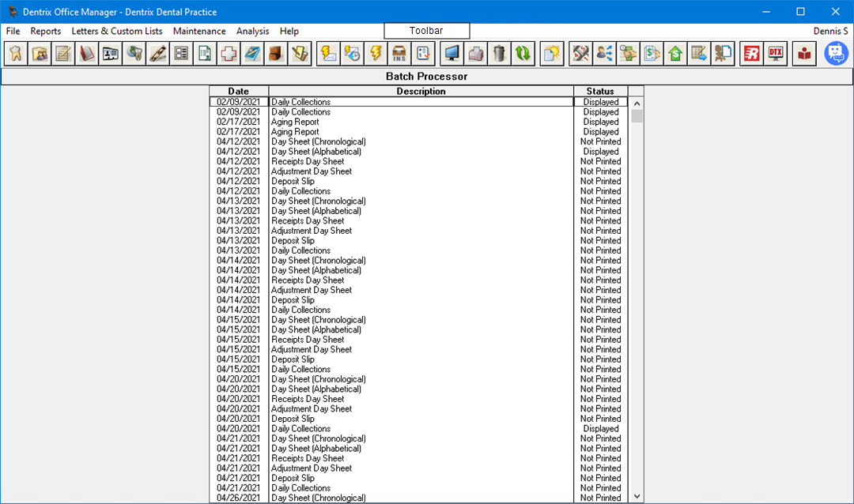Open the Maintenance menu
The image size is (854, 504).
pyautogui.click(x=199, y=31)
